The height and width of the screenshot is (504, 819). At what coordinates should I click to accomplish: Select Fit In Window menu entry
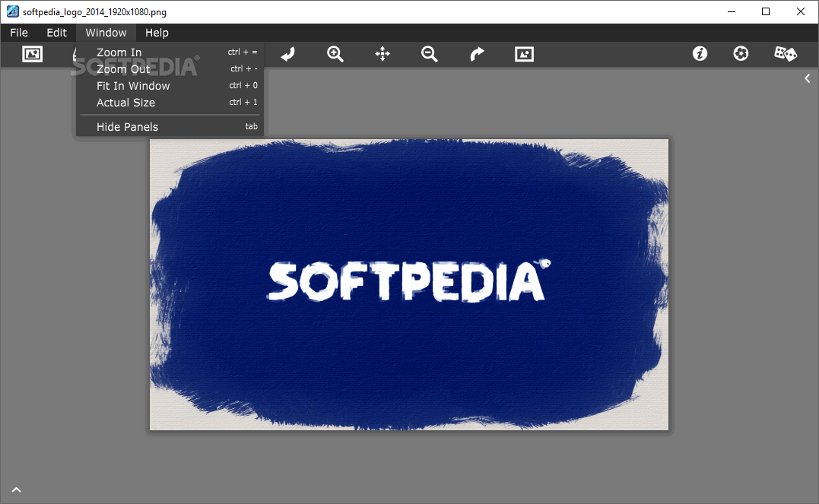click(170, 86)
